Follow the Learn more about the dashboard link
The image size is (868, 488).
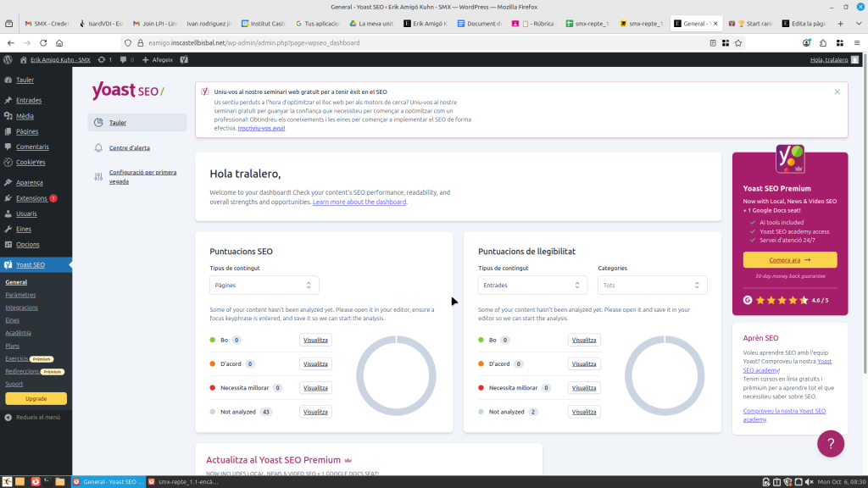359,202
